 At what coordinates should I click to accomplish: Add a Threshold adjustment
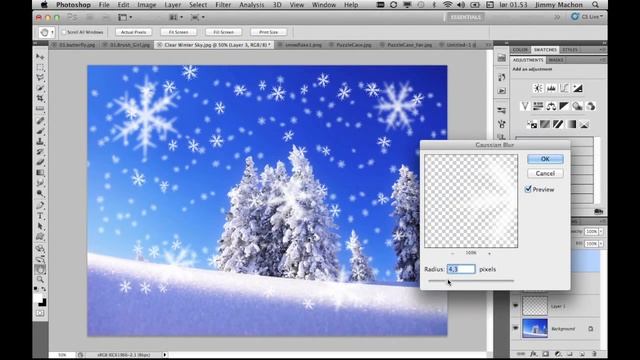tap(558, 124)
